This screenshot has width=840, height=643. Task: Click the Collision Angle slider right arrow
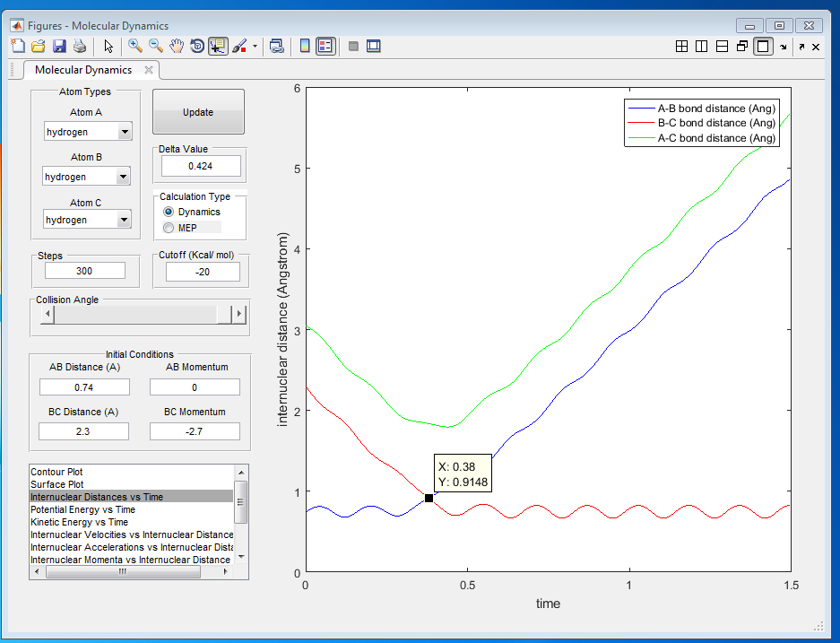(238, 315)
